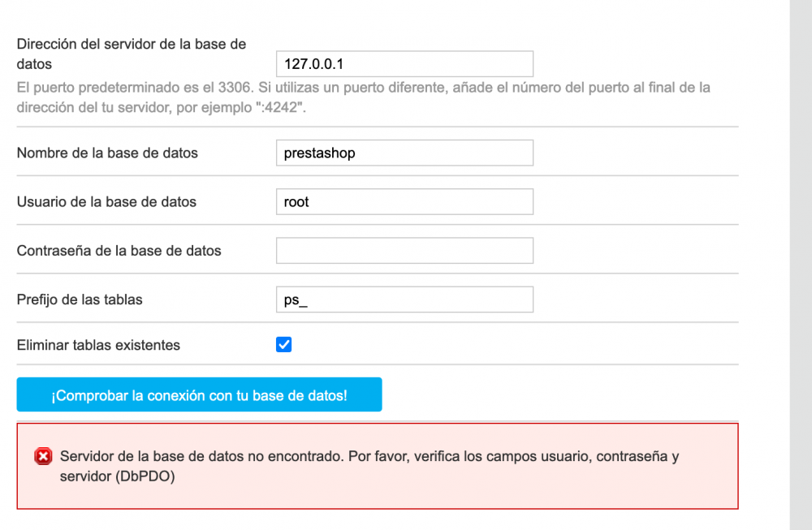Select the table prefix field showing ps_
Viewport: 812px width, 530px height.
click(x=404, y=299)
